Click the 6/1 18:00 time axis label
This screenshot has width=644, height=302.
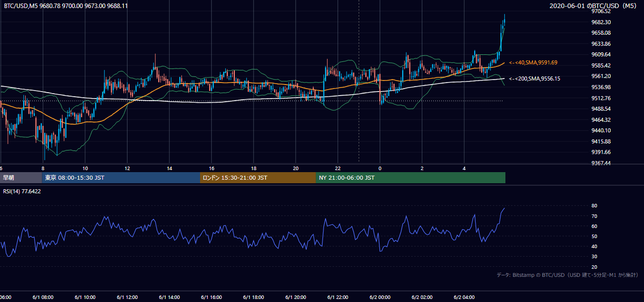click(x=253, y=297)
